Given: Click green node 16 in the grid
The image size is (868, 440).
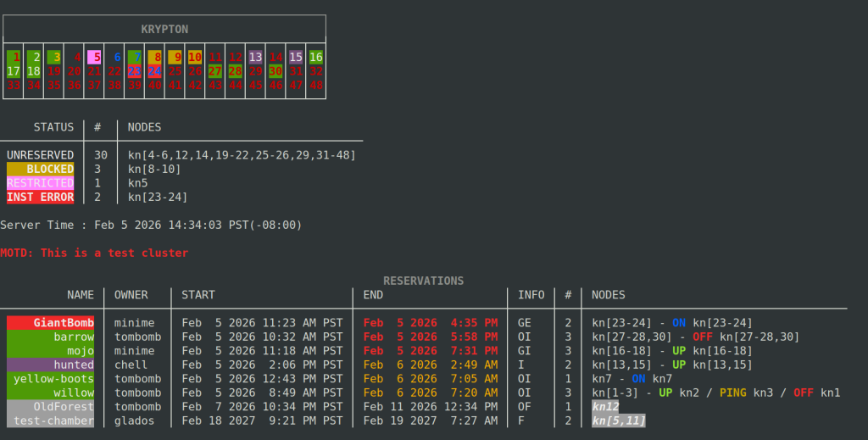Looking at the screenshot, I should [x=316, y=58].
